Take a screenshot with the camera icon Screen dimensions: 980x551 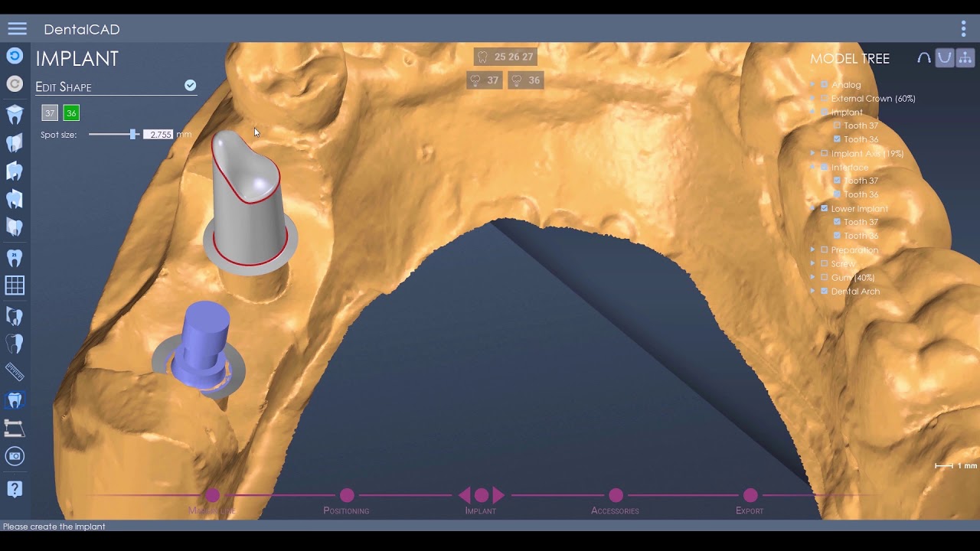[15, 457]
